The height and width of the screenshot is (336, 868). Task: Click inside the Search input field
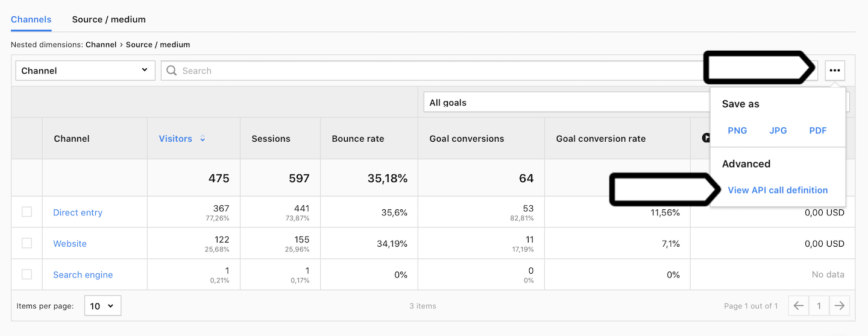(x=489, y=71)
